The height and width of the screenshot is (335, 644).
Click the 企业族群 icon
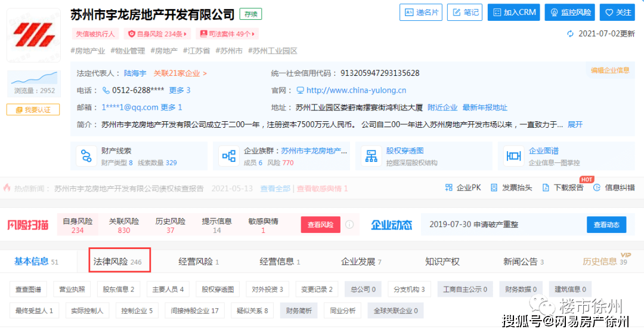[229, 156]
